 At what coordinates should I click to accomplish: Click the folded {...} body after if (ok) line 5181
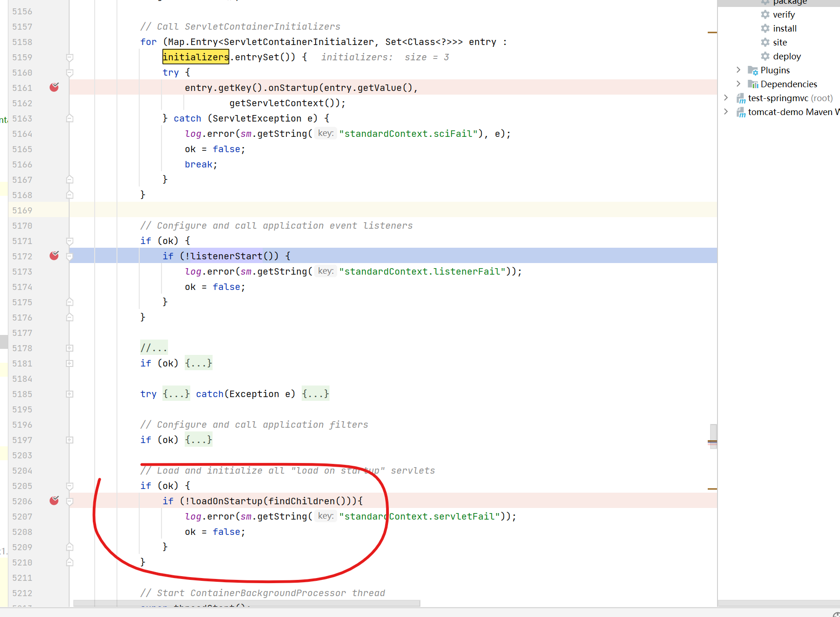(199, 363)
